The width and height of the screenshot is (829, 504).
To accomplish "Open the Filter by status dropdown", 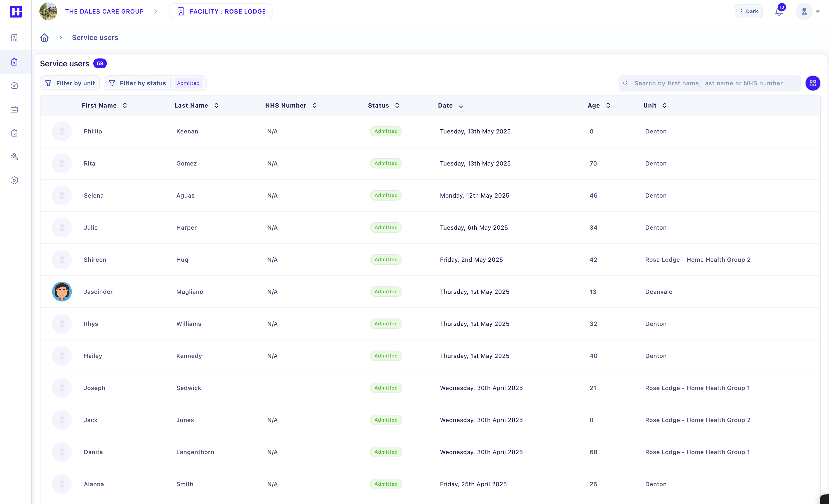I will pos(143,83).
